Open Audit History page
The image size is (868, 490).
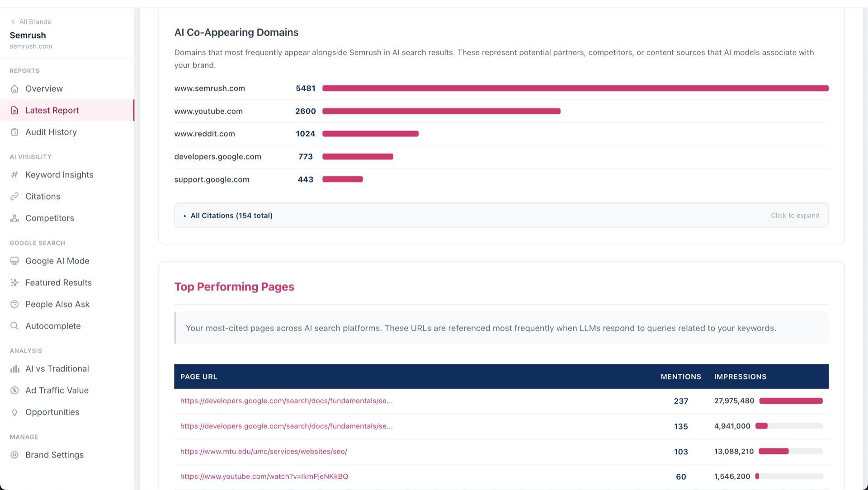pyautogui.click(x=67, y=132)
